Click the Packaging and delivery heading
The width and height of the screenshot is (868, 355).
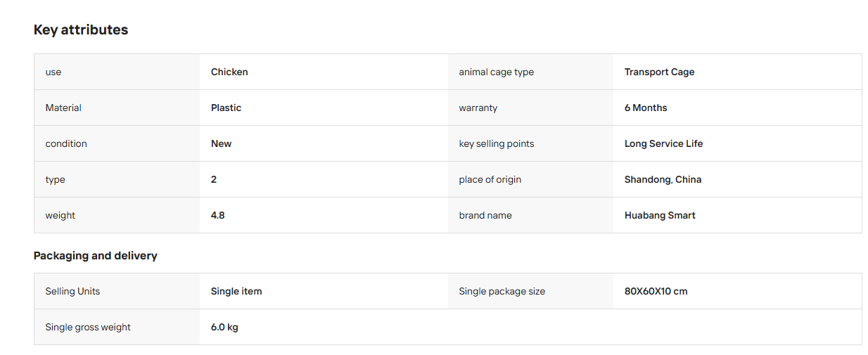click(96, 256)
